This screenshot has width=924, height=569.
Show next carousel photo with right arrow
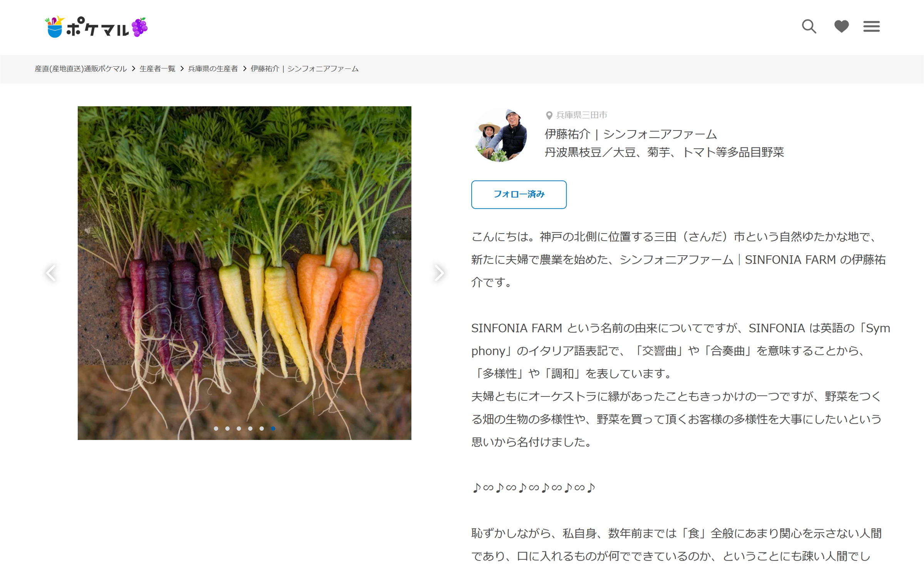[439, 273]
